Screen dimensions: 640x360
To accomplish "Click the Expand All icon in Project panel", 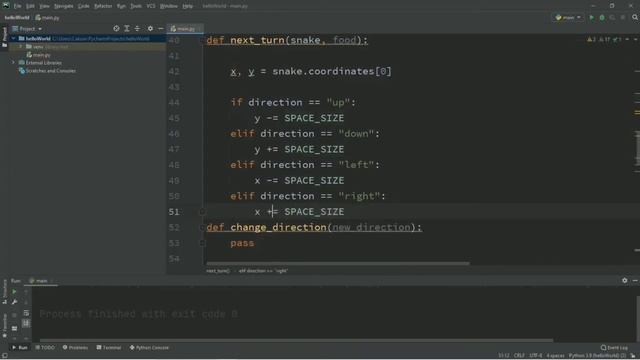I will click(127, 29).
